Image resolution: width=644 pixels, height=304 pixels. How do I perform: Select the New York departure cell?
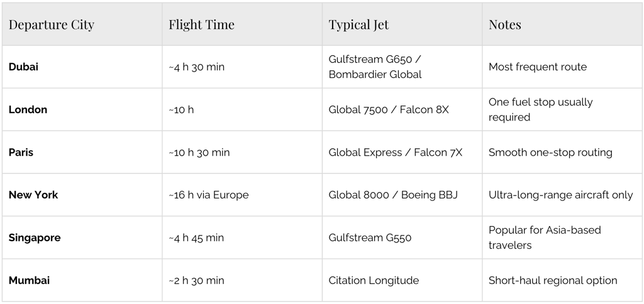33,195
